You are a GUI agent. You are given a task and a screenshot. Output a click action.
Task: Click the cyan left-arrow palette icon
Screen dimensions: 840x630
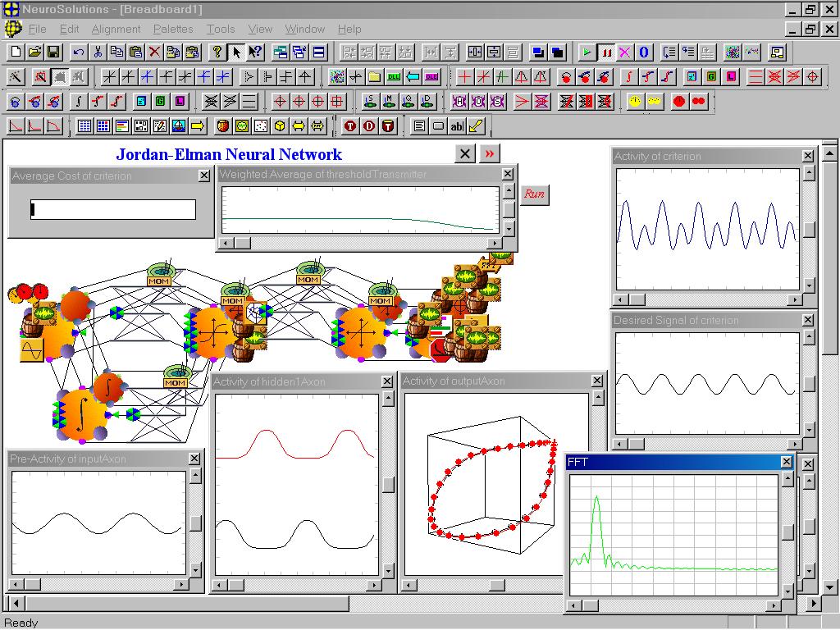[x=413, y=76]
